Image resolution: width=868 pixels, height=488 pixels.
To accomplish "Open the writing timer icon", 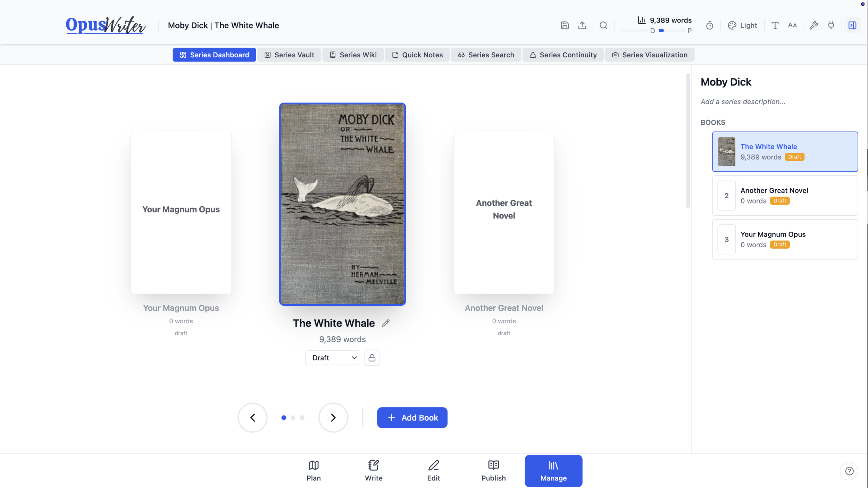I will [710, 25].
